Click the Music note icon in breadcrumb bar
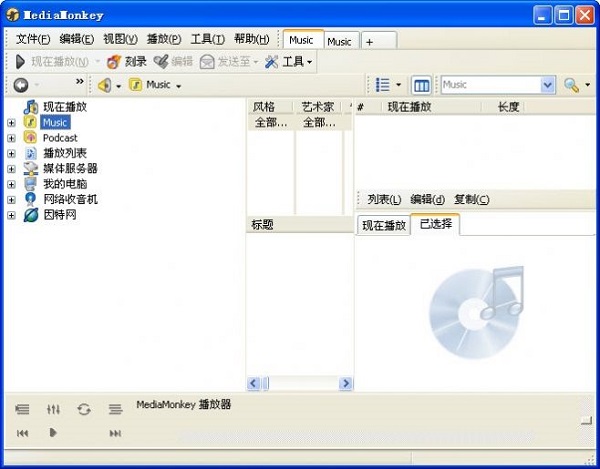The image size is (600, 469). click(x=135, y=85)
